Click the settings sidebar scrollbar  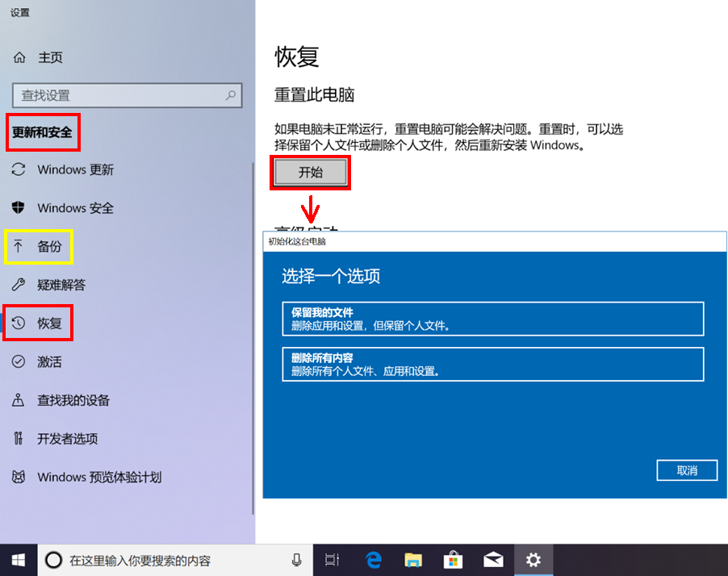tap(253, 338)
